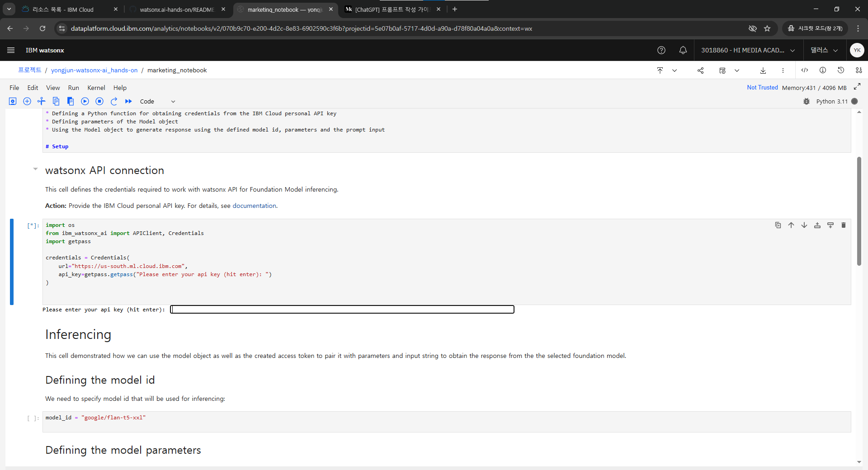Delete the active cell with the trash icon

(844, 225)
